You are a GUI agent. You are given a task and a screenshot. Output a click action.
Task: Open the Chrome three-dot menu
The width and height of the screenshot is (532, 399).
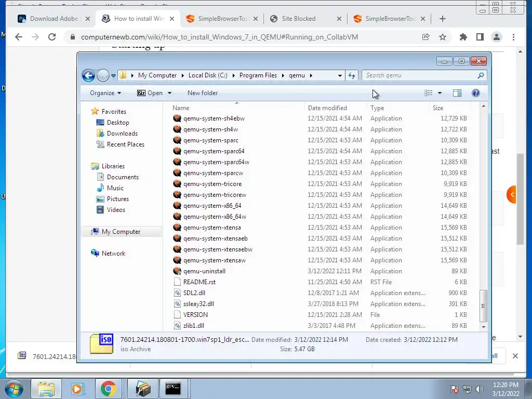pyautogui.click(x=513, y=37)
